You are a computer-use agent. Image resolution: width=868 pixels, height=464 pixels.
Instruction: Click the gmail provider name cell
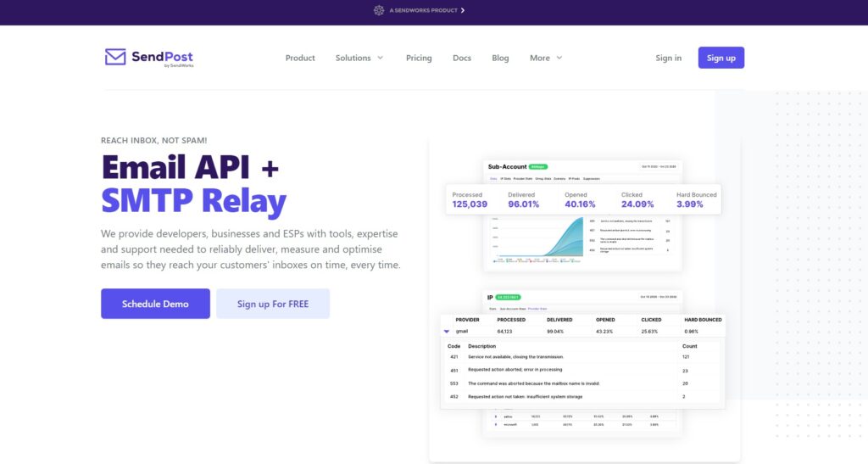[462, 332]
